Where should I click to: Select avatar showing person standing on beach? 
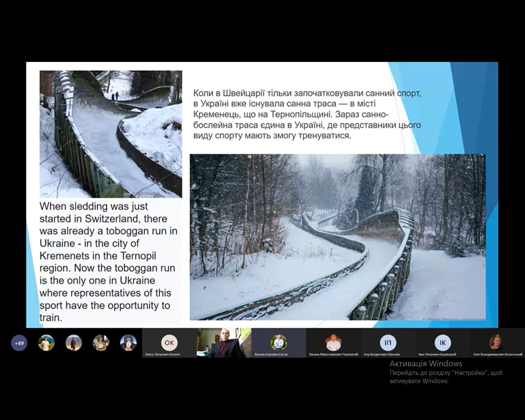(74, 343)
